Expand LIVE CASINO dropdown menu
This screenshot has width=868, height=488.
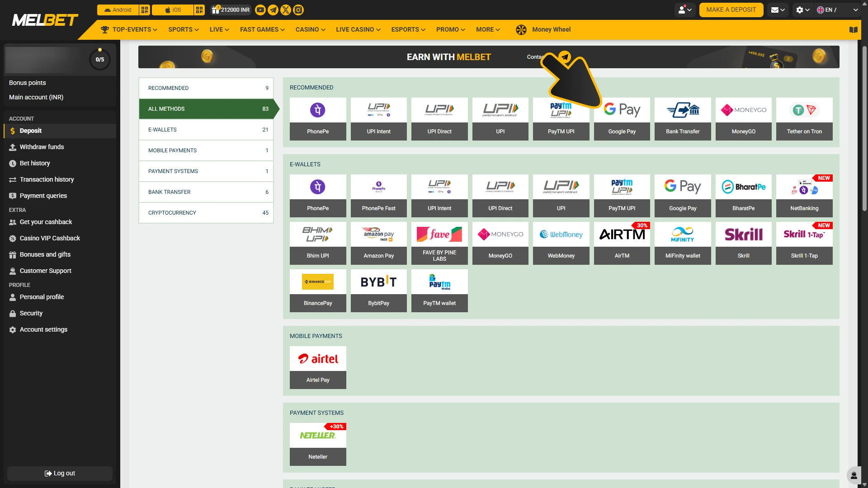coord(358,30)
